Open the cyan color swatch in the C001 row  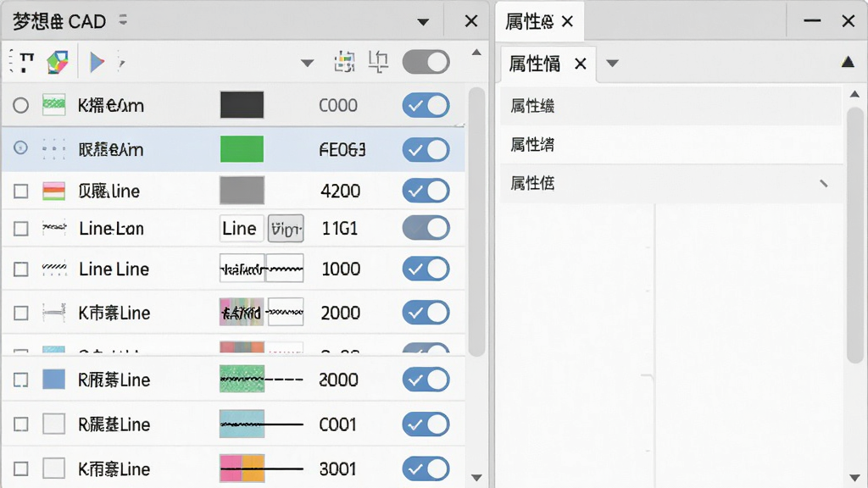coord(242,424)
